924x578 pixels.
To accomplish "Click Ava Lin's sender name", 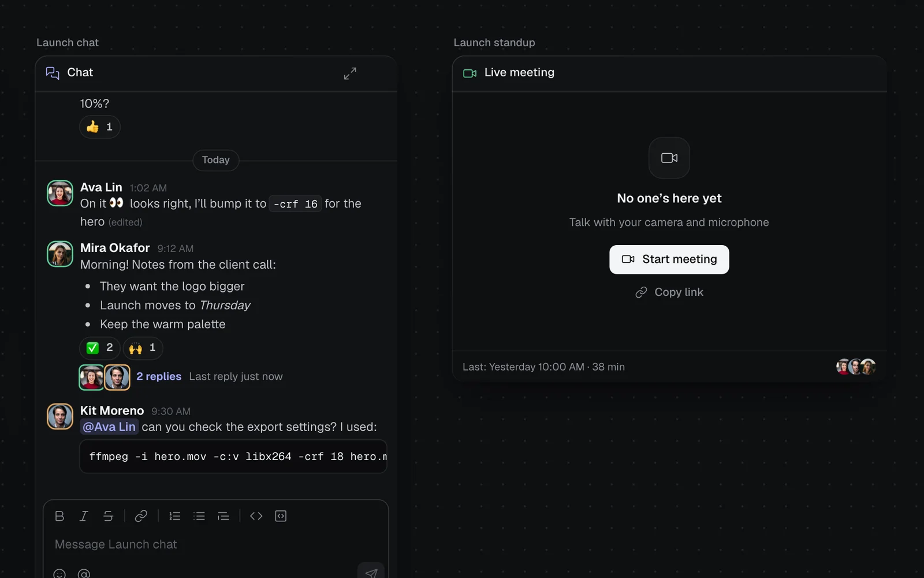I will point(101,187).
